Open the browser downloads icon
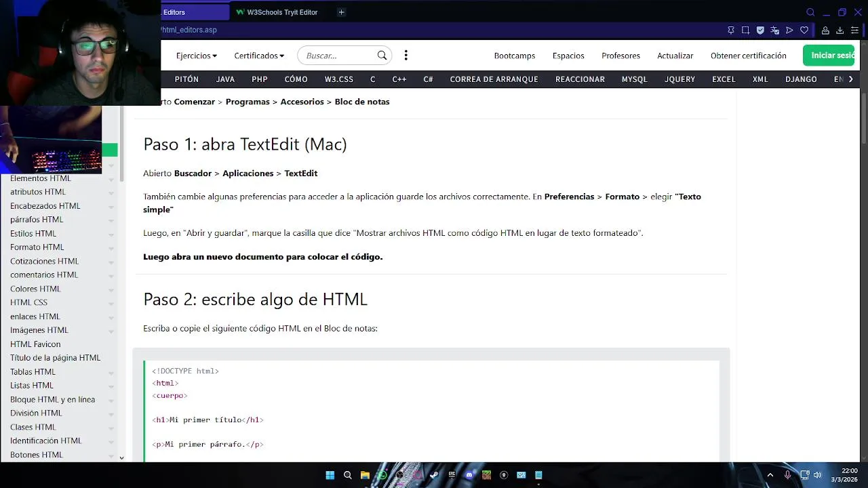Image resolution: width=868 pixels, height=488 pixels. tap(840, 30)
